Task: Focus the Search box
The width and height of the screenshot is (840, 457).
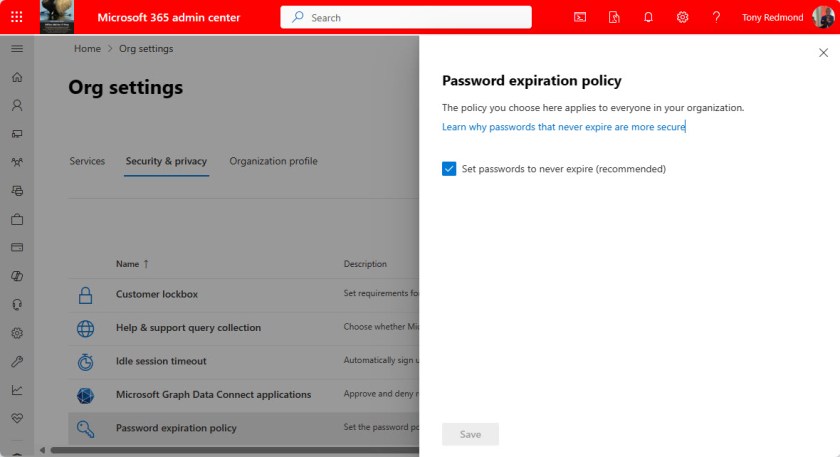Action: (x=406, y=17)
